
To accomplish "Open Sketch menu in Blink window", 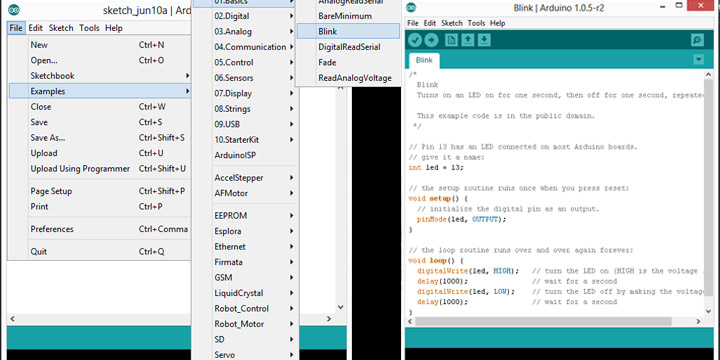I will (x=452, y=23).
